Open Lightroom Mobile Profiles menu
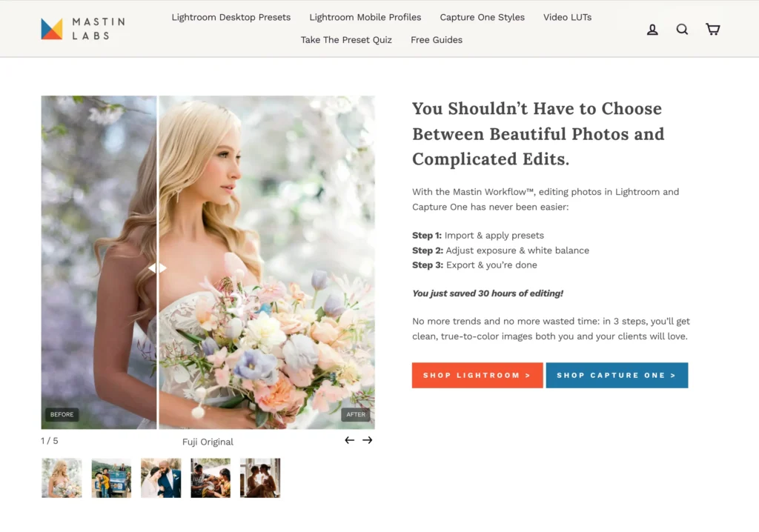759x532 pixels. pos(365,18)
